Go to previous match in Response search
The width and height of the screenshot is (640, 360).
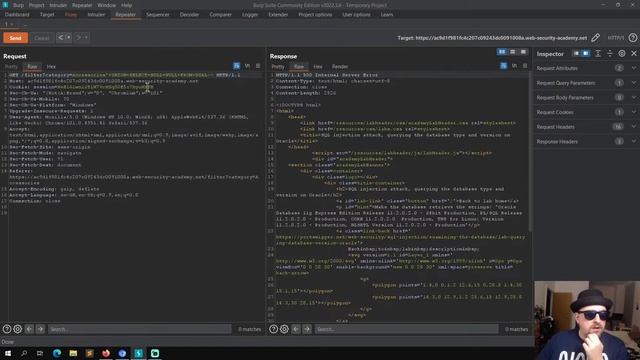pos(296,329)
